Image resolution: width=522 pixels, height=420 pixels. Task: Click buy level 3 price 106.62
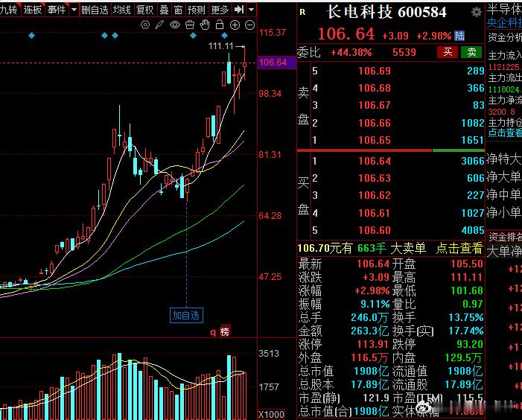pyautogui.click(x=375, y=195)
